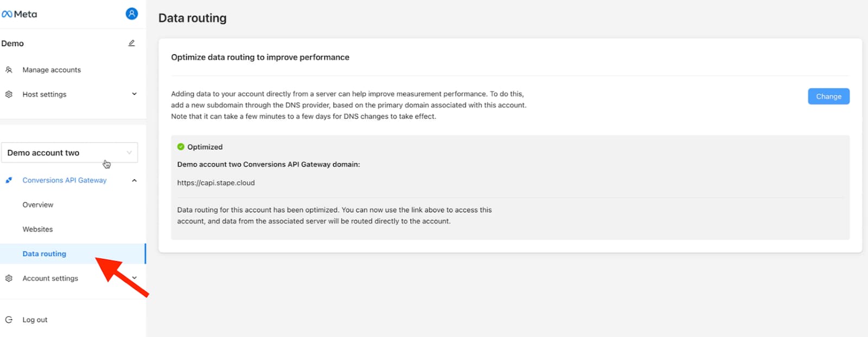This screenshot has width=868, height=337.
Task: Open Host settings menu item
Action: (44, 94)
